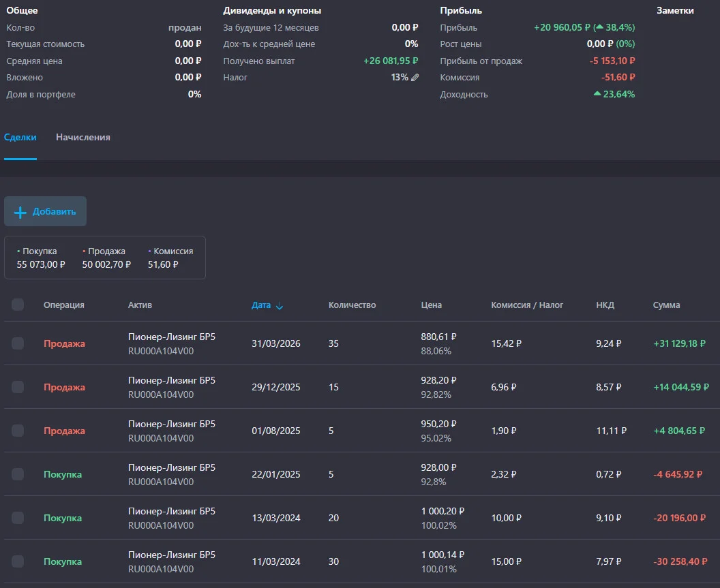Click the Цена column header
The height and width of the screenshot is (588, 720).
pyautogui.click(x=431, y=305)
